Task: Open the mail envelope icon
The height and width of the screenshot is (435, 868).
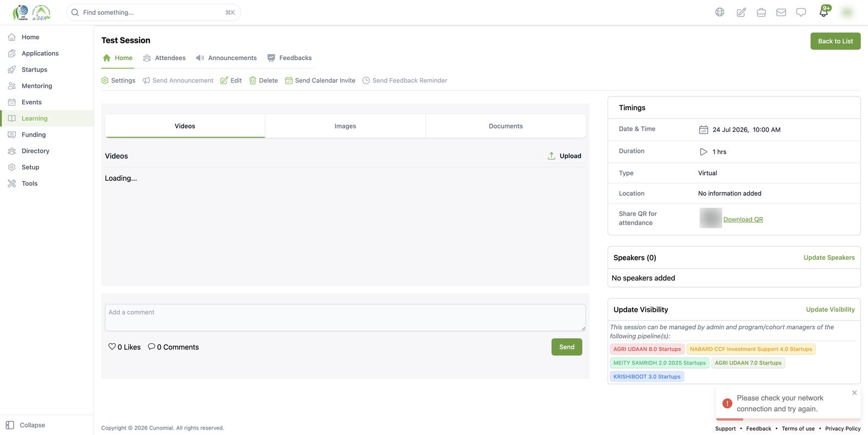Action: pos(781,12)
